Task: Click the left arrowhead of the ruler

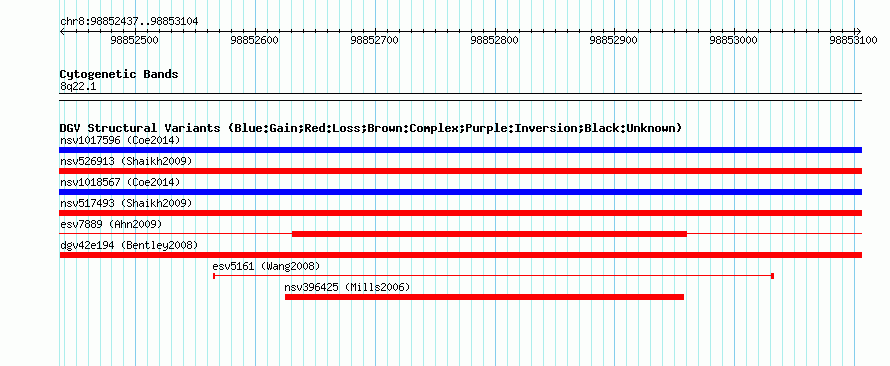Action: [x=62, y=31]
